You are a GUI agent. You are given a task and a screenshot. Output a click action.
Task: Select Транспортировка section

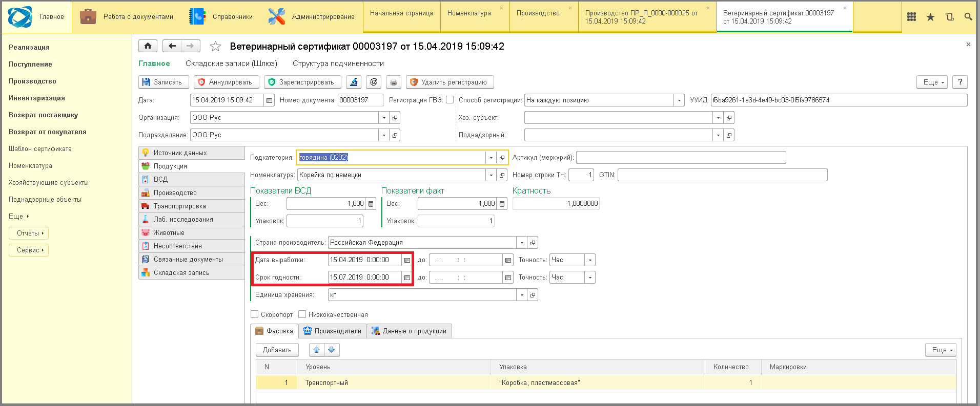click(192, 206)
